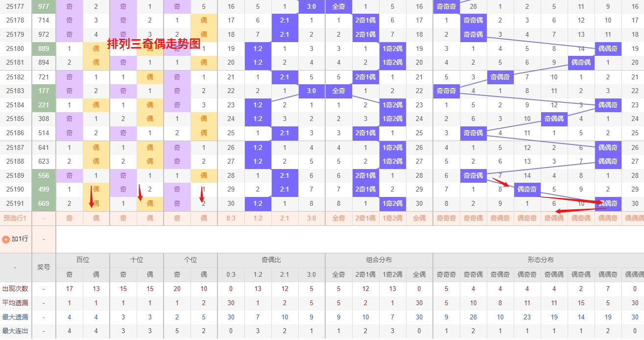
Task: Click the 奖号 header cell
Action: coord(44,267)
